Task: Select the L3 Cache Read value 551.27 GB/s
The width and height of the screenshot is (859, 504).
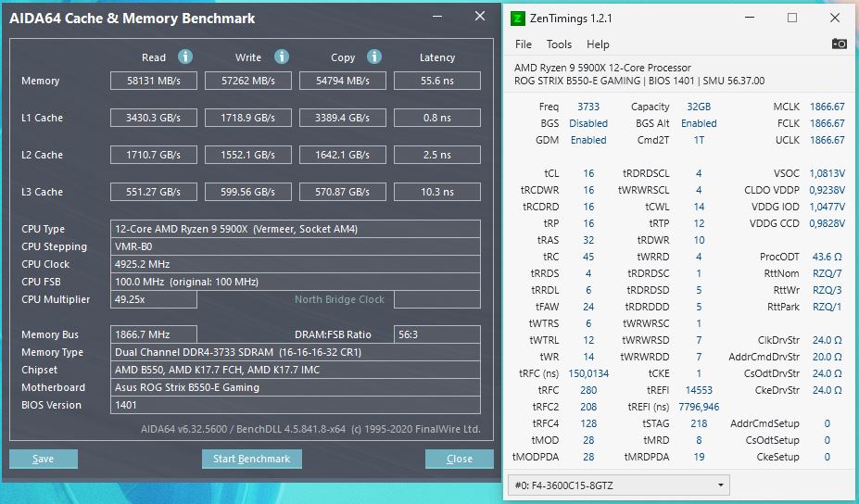Action: [154, 193]
